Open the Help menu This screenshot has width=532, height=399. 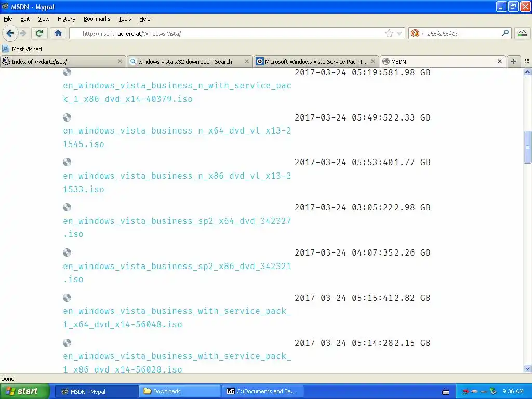144,19
